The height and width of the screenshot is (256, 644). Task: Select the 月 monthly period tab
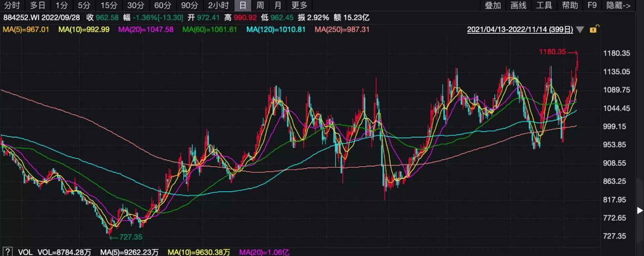[278, 5]
